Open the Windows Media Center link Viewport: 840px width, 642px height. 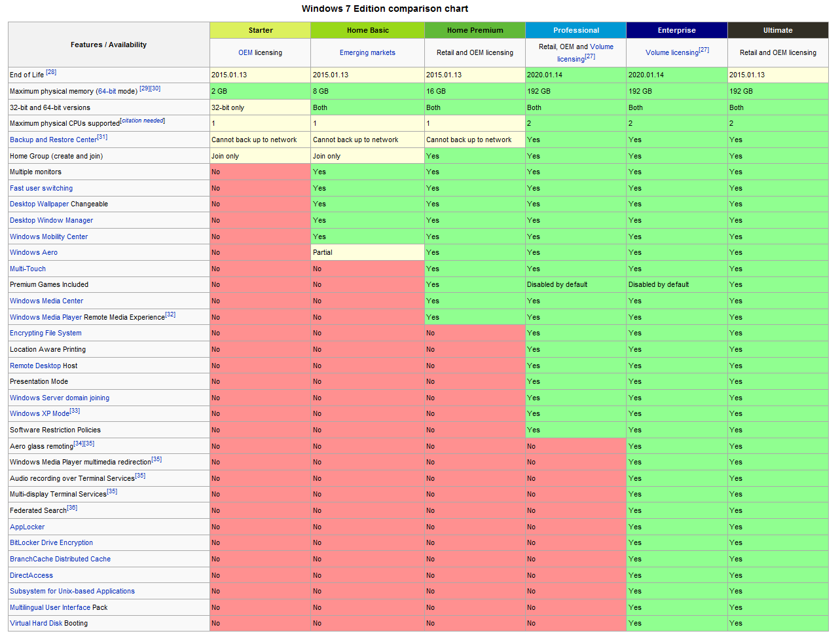46,301
